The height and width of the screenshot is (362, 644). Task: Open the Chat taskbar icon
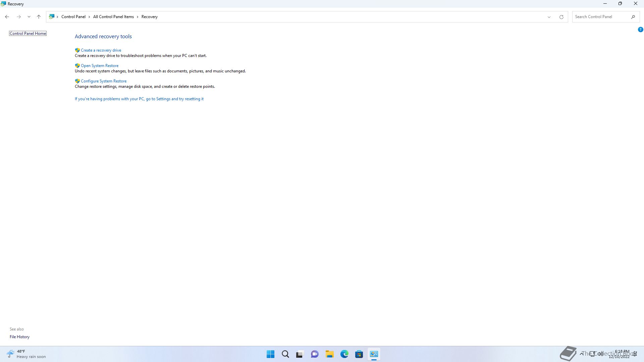pyautogui.click(x=315, y=354)
